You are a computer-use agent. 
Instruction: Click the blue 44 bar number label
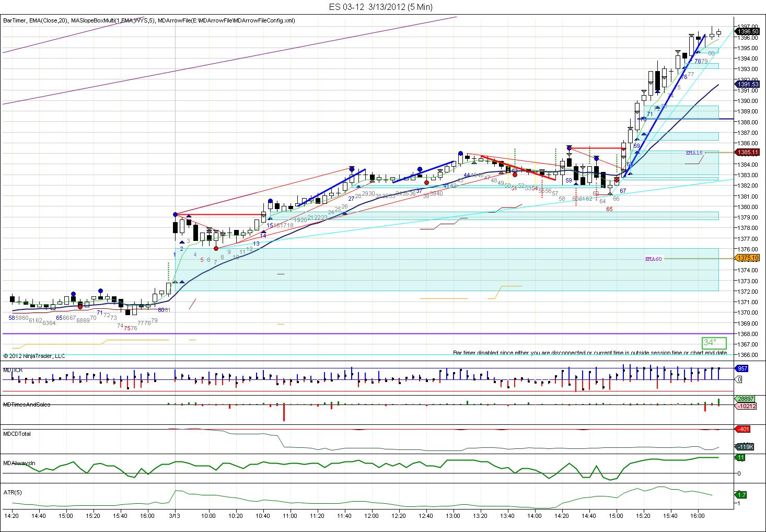466,175
